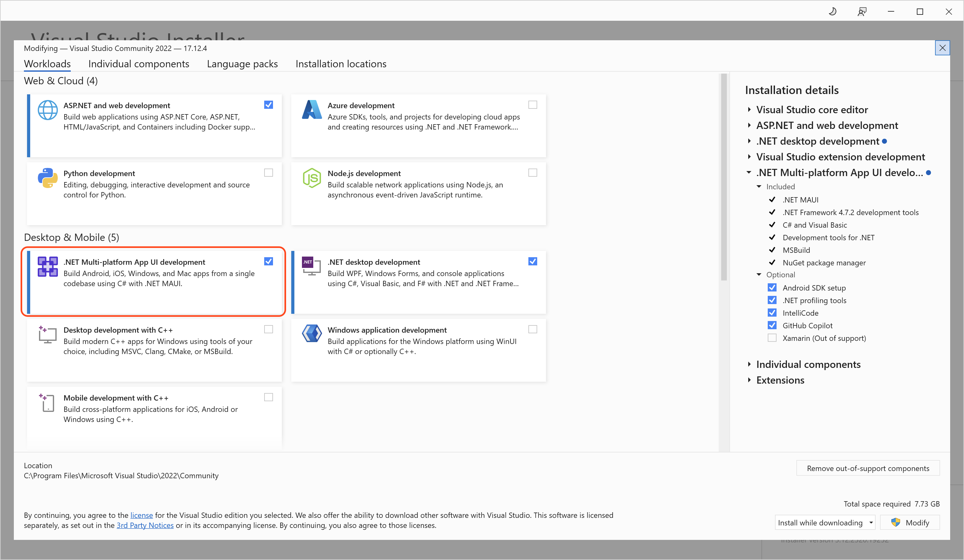The height and width of the screenshot is (560, 964).
Task: Uncheck .NET desktop development workload
Action: click(532, 261)
